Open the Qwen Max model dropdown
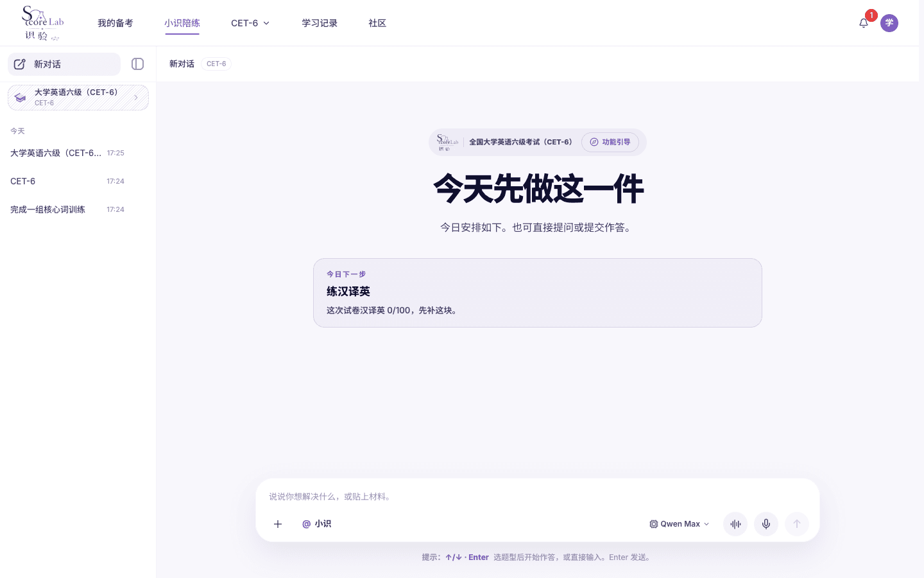Image resolution: width=924 pixels, height=578 pixels. click(x=680, y=524)
